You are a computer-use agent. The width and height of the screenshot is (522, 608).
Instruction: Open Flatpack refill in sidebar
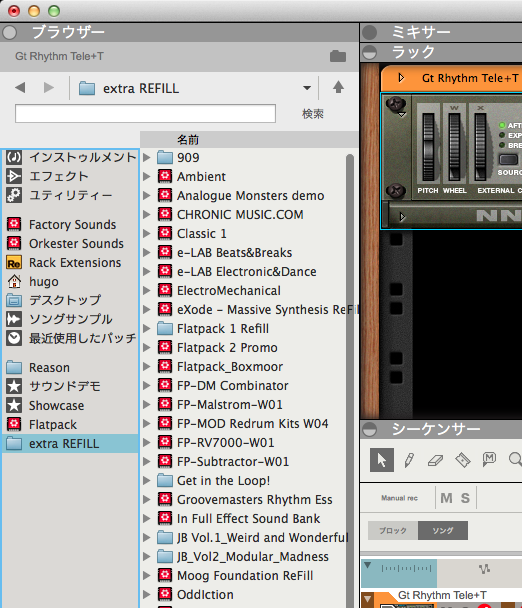(42, 424)
